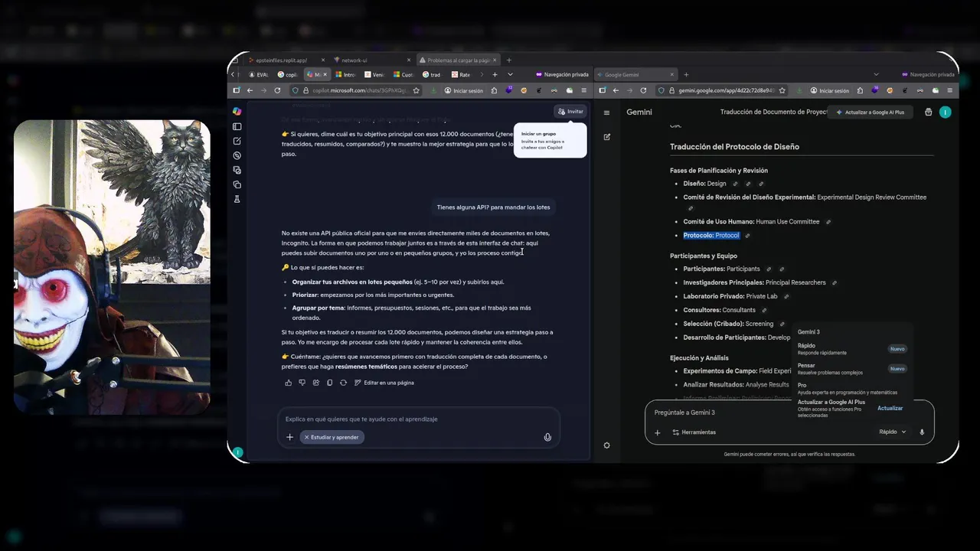
Task: Click source link icon after 'Screening'
Action: click(x=782, y=324)
